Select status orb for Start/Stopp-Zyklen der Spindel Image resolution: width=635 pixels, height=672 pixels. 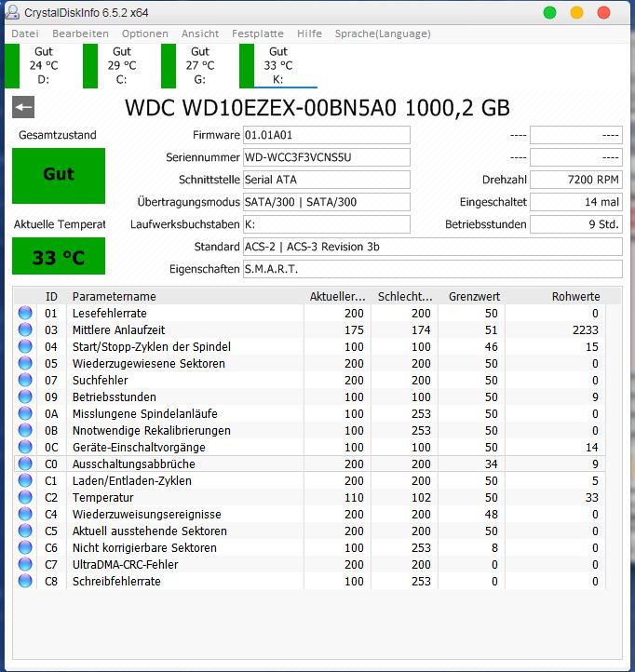(x=25, y=346)
